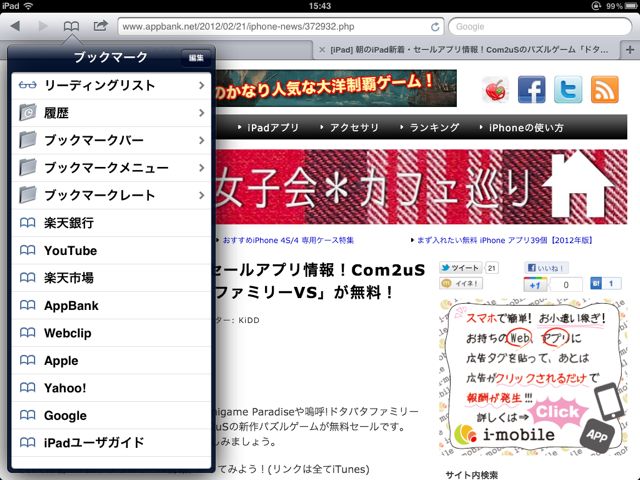Expand ブックマークレート with its chevron
This screenshot has height=480, width=640.
[201, 195]
